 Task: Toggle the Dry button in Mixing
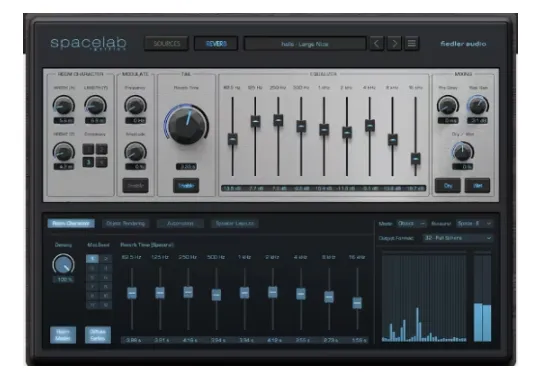click(448, 186)
